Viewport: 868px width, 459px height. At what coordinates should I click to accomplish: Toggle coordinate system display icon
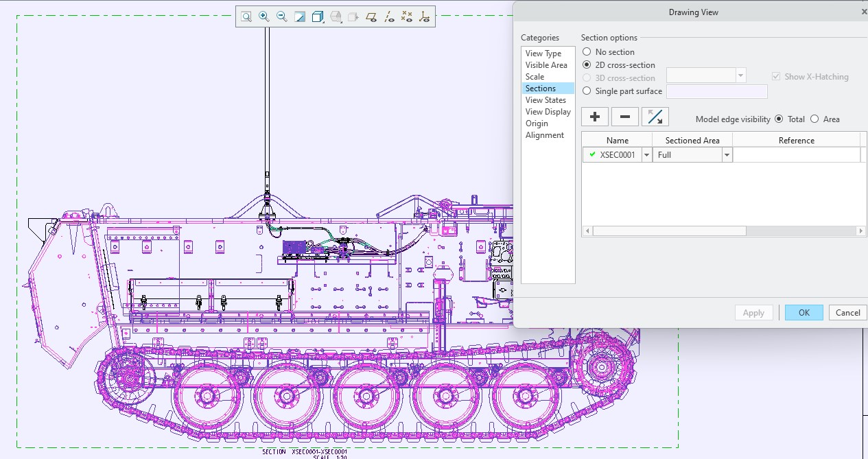[425, 16]
